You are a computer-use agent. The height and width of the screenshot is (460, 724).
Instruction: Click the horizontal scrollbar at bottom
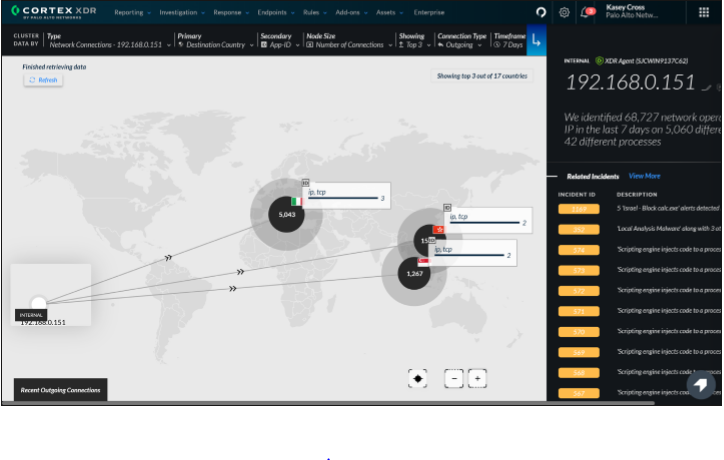pos(328,403)
